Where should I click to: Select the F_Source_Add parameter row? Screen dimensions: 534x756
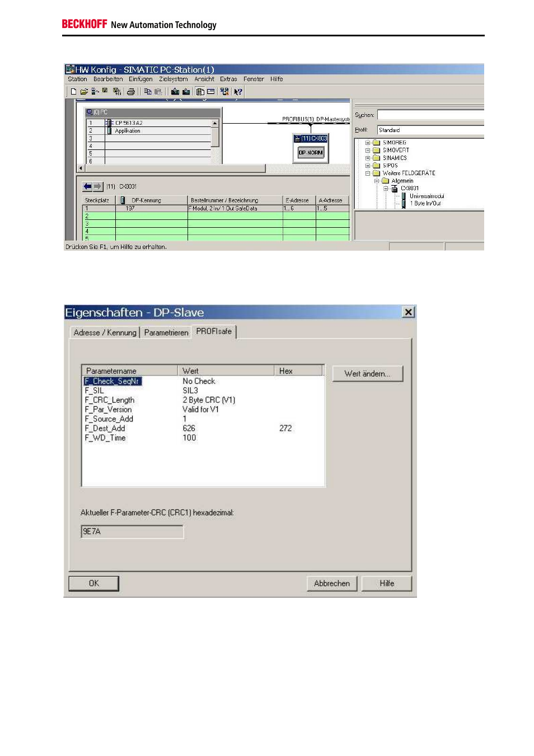[x=203, y=419]
